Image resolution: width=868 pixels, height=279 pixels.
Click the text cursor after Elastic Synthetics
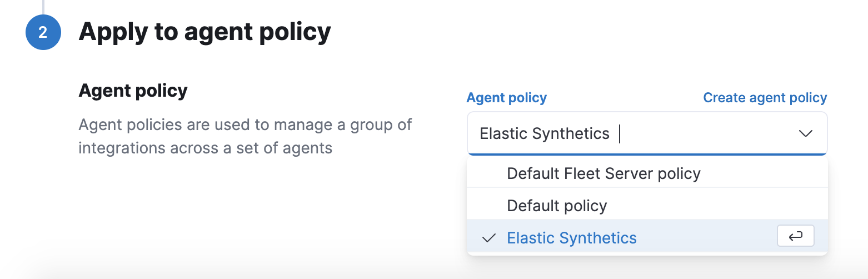[620, 134]
